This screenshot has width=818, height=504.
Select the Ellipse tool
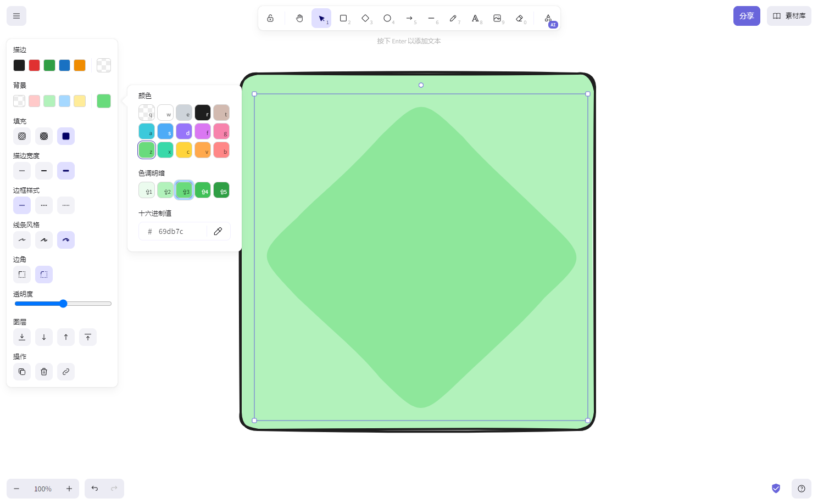coord(387,18)
